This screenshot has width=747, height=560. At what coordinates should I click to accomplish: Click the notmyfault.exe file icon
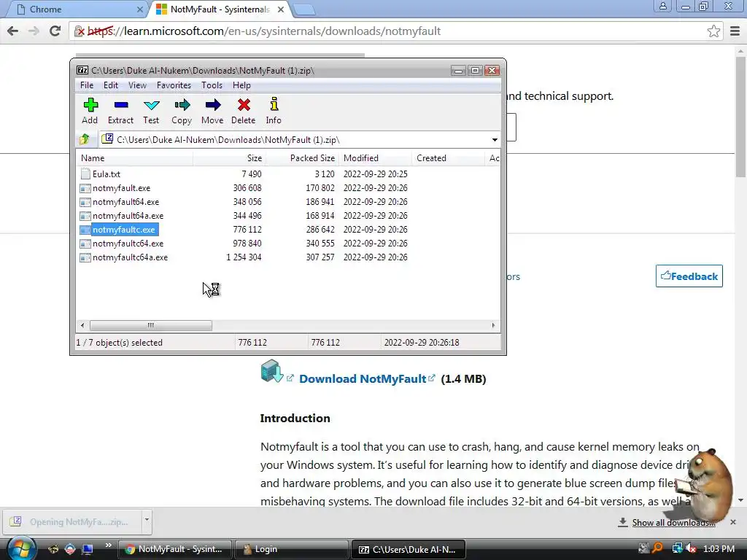pyautogui.click(x=85, y=188)
